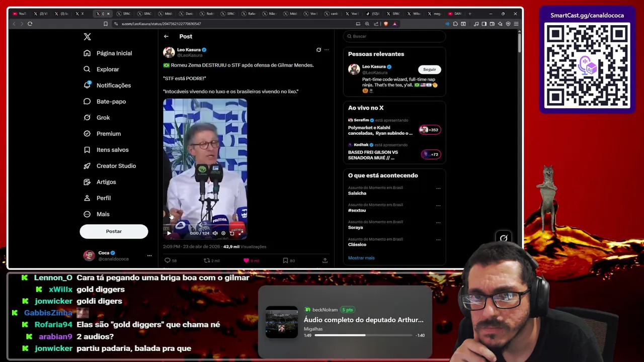Click Áudio completo do deputado thumbnail
This screenshot has width=644, height=362.
[x=282, y=322]
